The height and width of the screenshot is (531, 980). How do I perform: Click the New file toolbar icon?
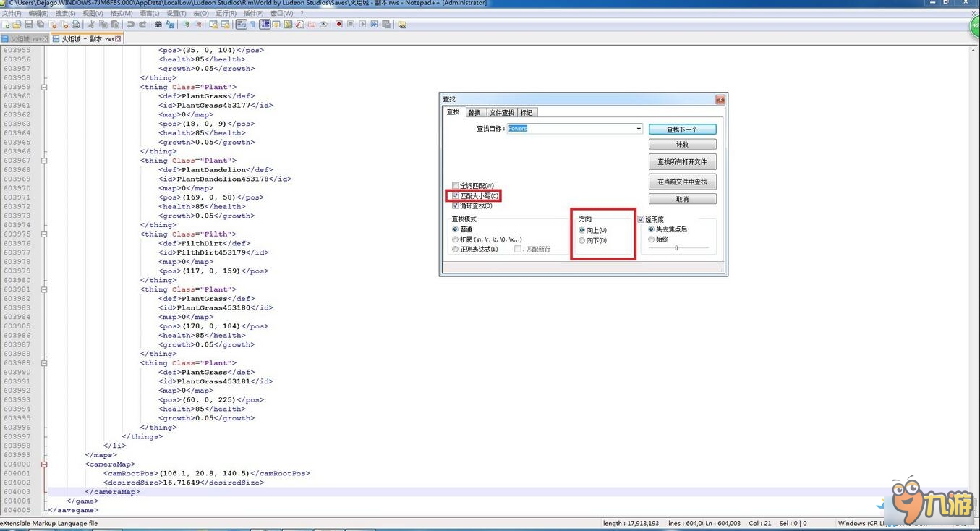(x=6, y=24)
